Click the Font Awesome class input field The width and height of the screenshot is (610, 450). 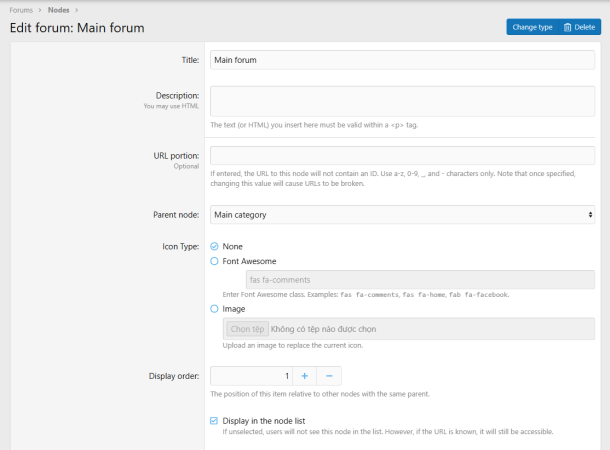point(420,280)
